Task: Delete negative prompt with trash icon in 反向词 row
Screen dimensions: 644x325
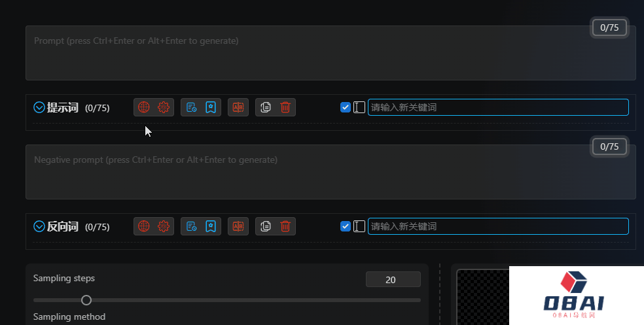Action: tap(285, 226)
